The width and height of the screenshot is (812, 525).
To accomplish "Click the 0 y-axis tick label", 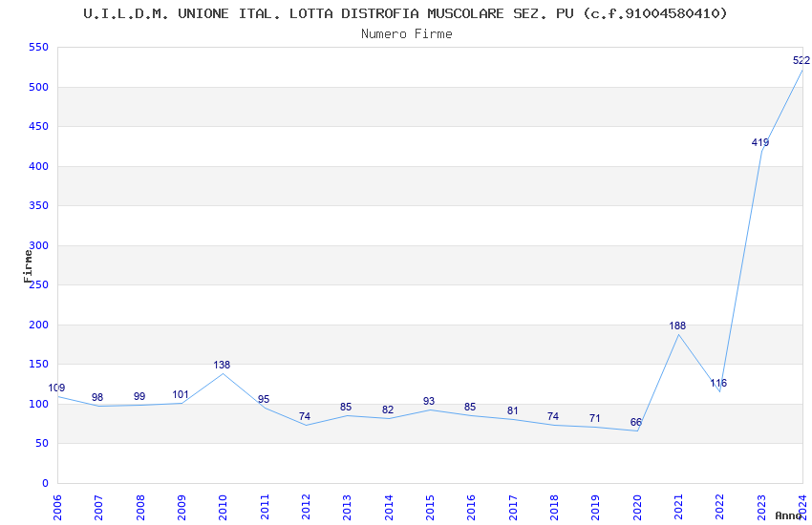I will [x=44, y=483].
